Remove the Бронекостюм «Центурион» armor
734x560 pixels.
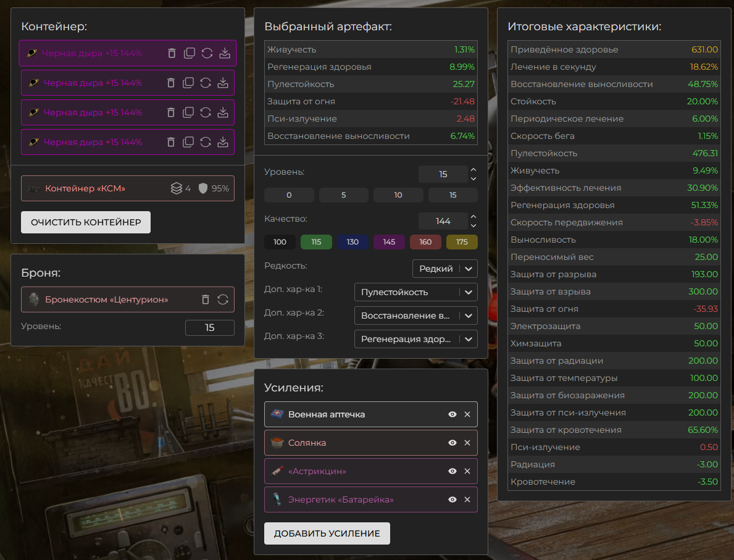point(206,299)
